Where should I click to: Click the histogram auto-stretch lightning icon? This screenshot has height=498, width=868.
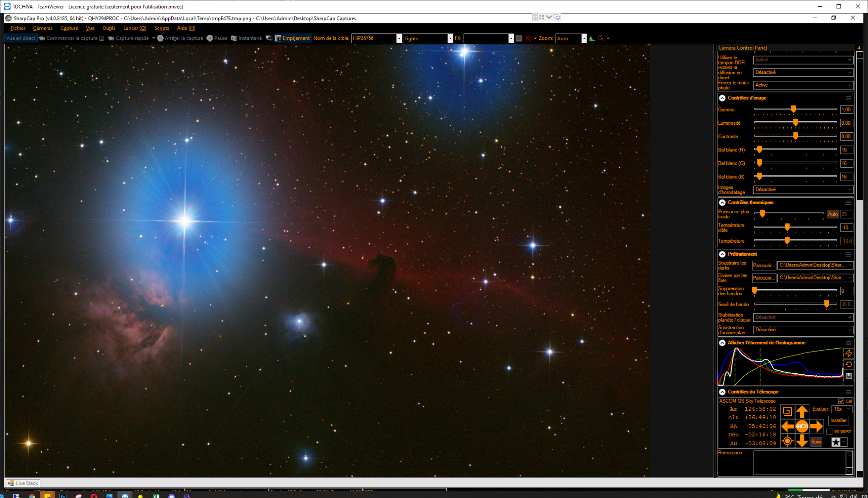(849, 353)
